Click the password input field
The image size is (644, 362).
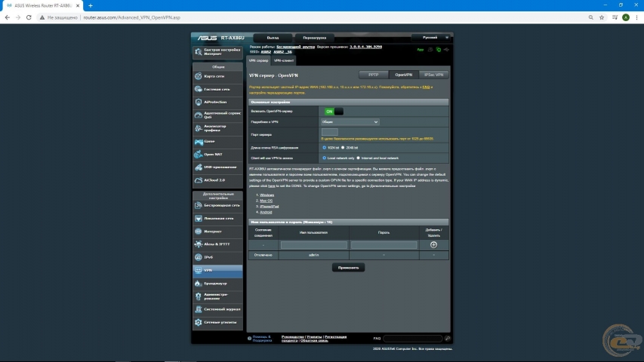click(384, 245)
